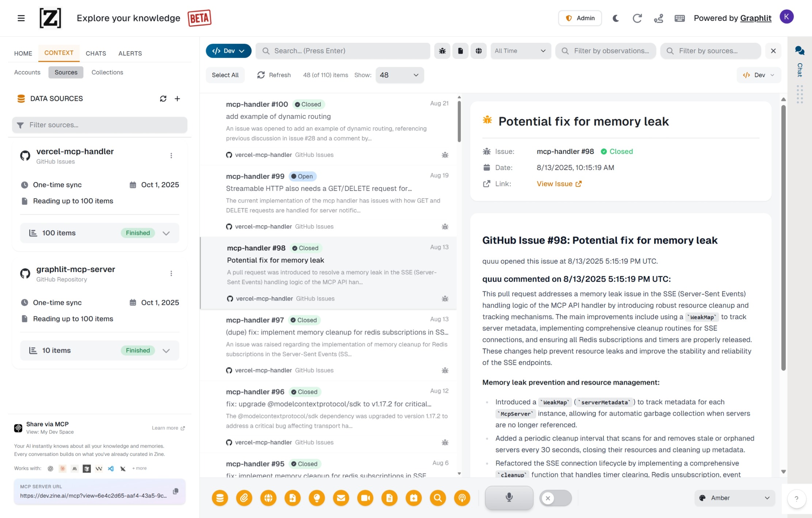Copy the MCP server URL
The width and height of the screenshot is (812, 518).
[176, 491]
